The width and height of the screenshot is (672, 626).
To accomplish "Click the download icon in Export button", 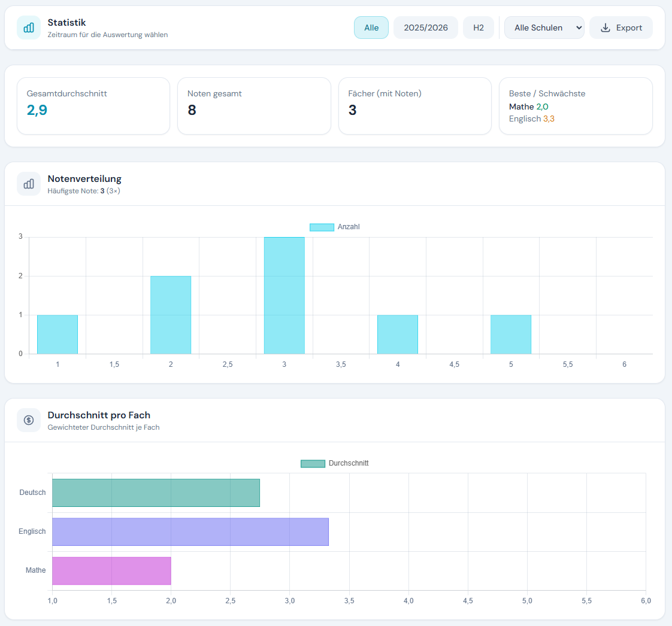I will (x=606, y=28).
